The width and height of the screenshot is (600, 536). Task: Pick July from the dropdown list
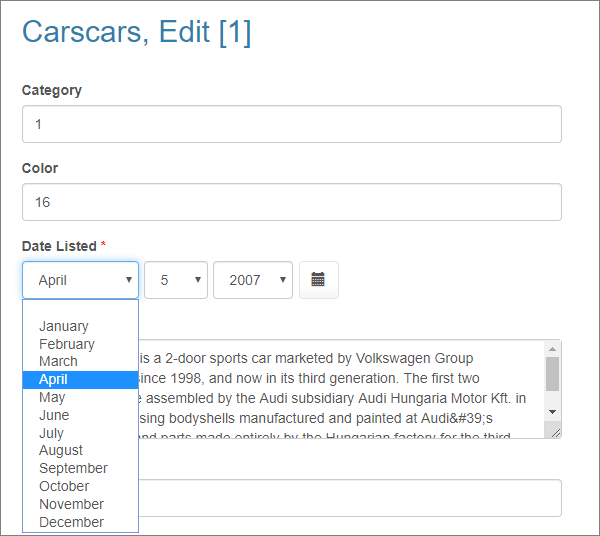(80, 433)
